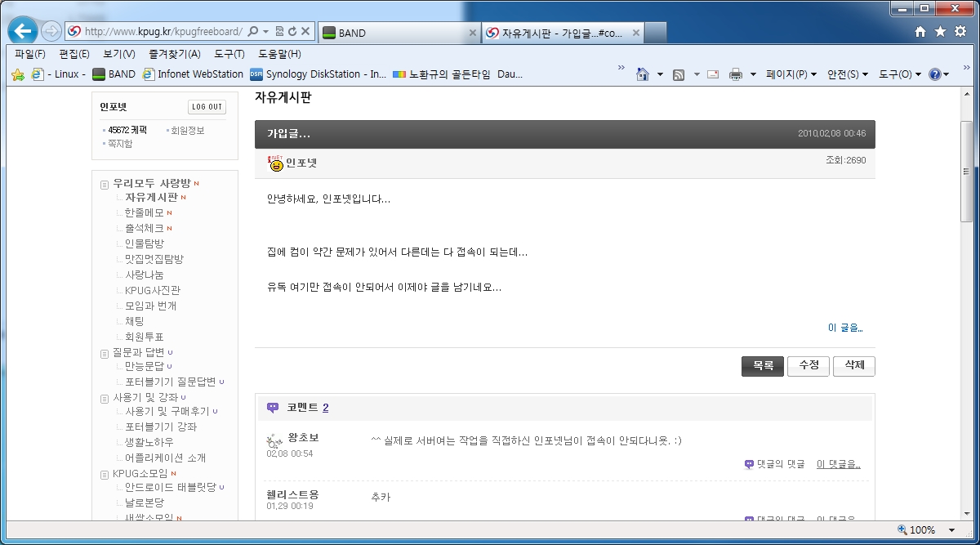
Task: Click the kpug site icon in the address bar
Action: coord(74,32)
